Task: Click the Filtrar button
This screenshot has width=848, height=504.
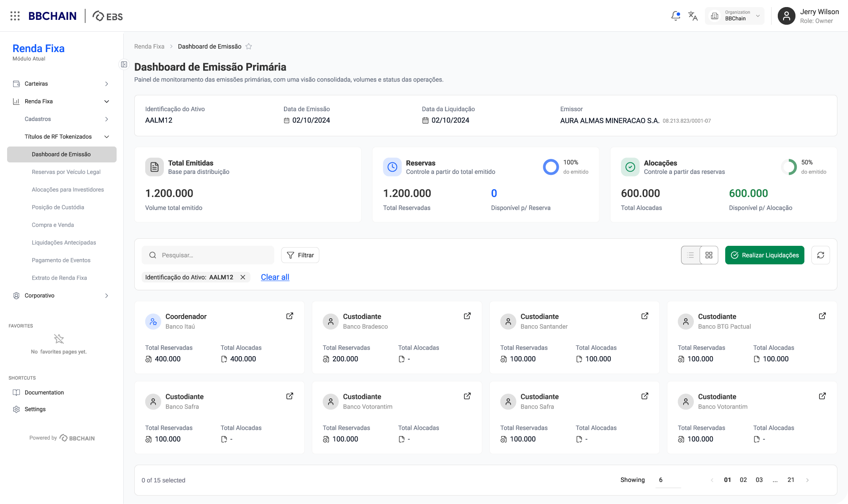Action: [x=300, y=255]
